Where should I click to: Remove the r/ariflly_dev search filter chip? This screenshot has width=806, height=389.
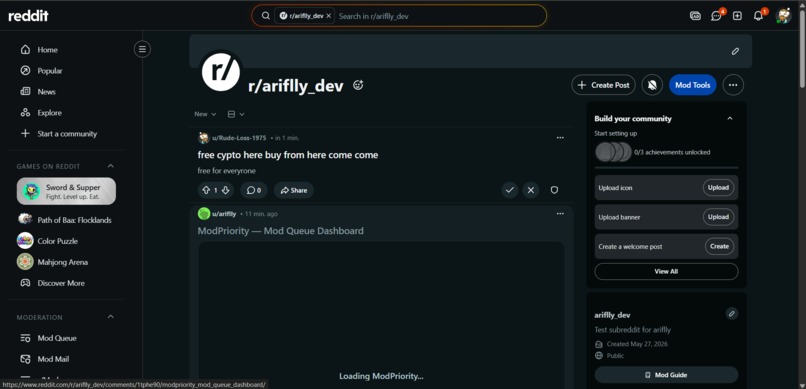328,16
